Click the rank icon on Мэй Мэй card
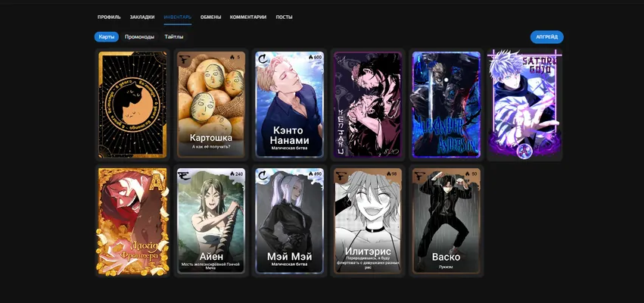 click(263, 176)
